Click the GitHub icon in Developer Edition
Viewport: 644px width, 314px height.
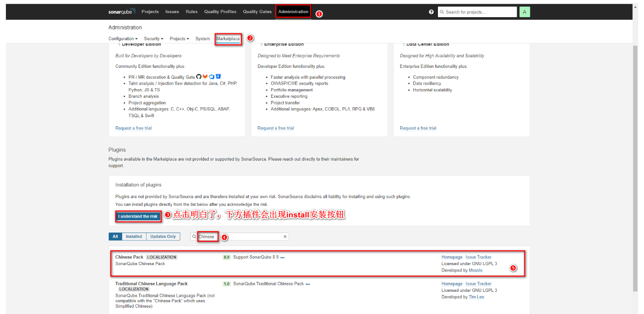(198, 77)
